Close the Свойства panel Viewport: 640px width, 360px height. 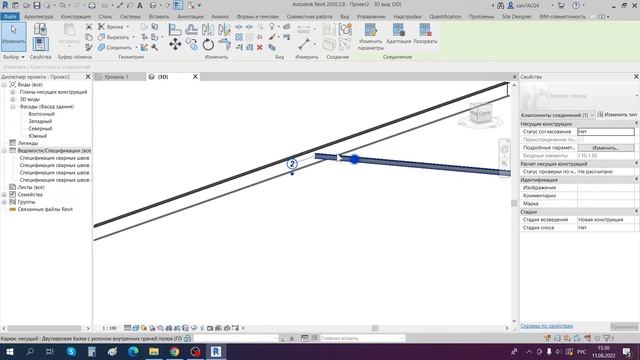coord(636,77)
